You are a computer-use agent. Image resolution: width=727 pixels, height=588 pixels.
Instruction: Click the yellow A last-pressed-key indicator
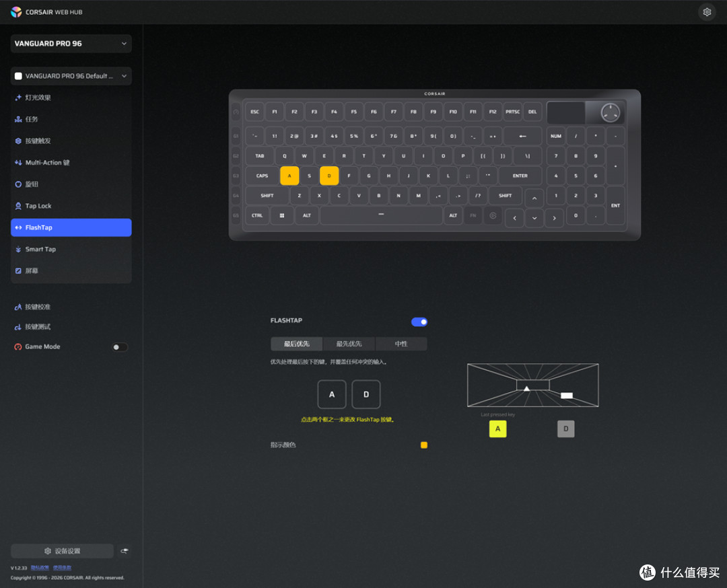coord(497,429)
